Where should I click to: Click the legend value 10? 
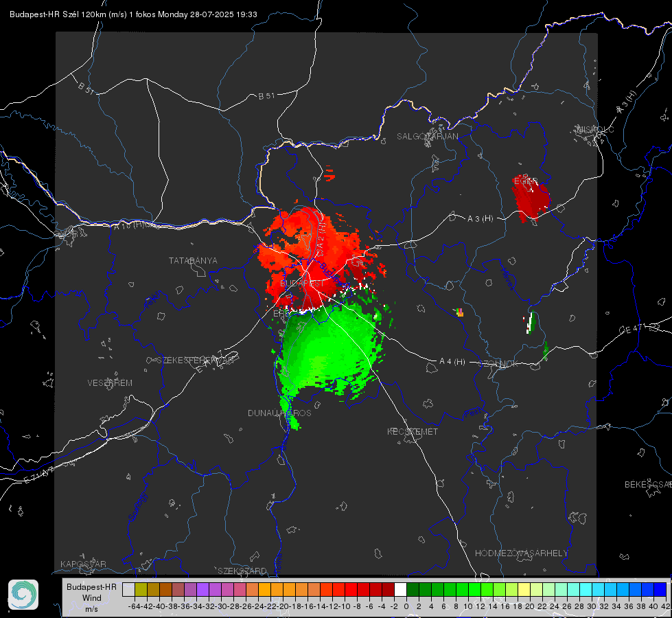[468, 606]
